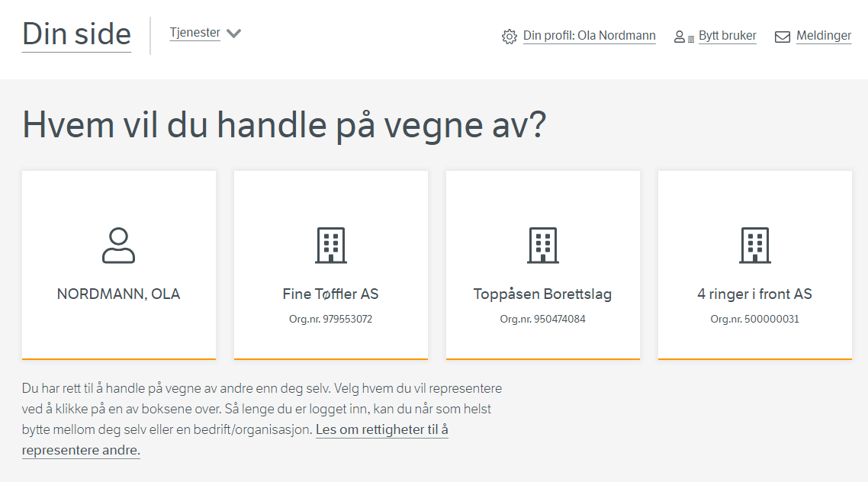Click the envelope icon beside Meldinger

tap(783, 37)
